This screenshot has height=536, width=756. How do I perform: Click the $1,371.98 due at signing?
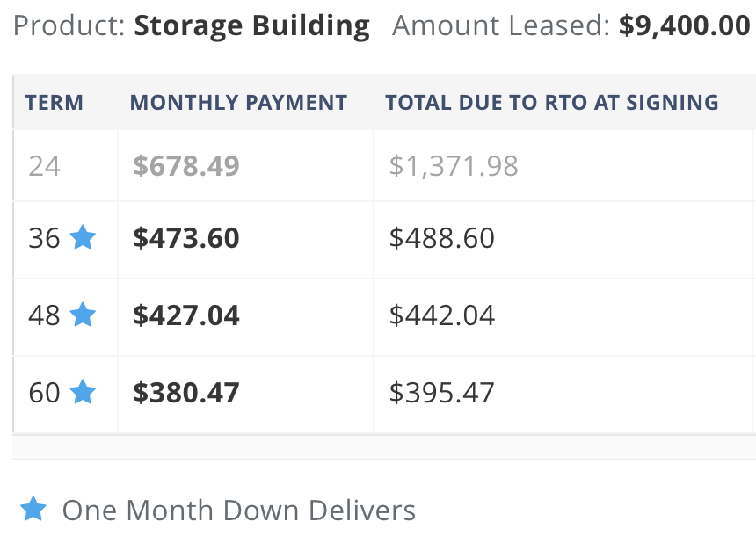454,166
